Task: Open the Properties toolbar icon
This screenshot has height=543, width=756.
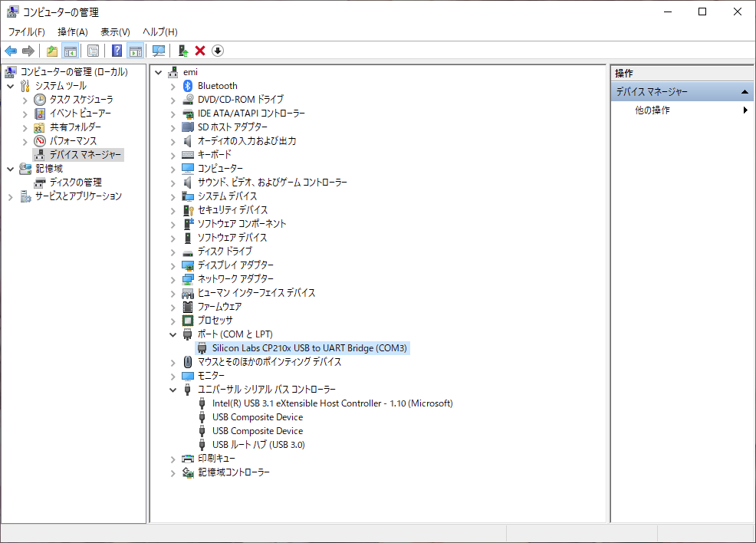Action: (93, 51)
